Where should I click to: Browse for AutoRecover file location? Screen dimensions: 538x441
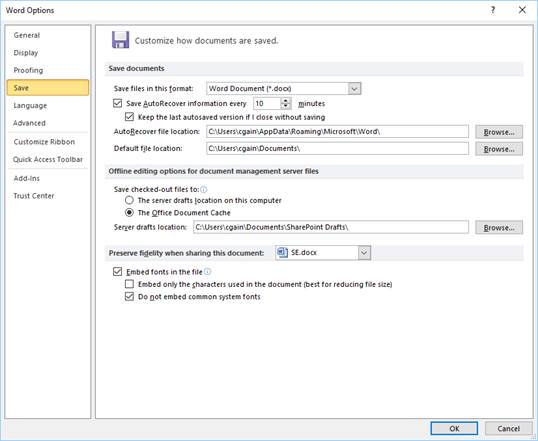(x=499, y=132)
